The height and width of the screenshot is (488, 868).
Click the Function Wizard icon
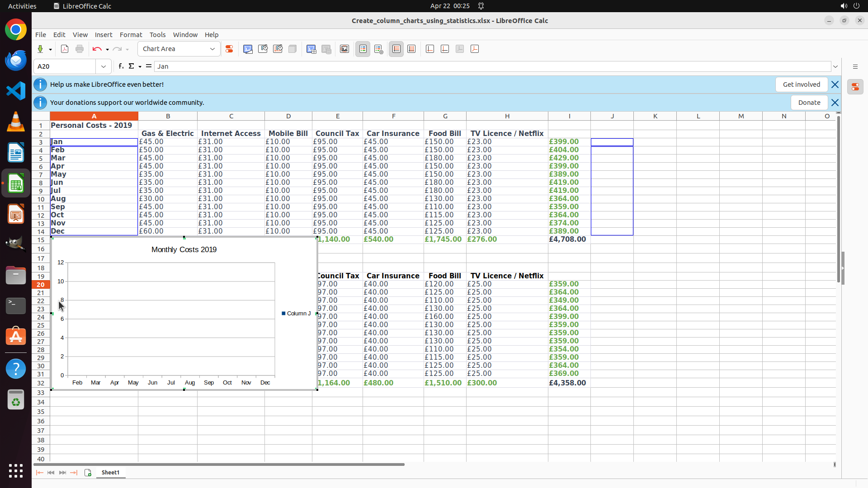point(121,66)
